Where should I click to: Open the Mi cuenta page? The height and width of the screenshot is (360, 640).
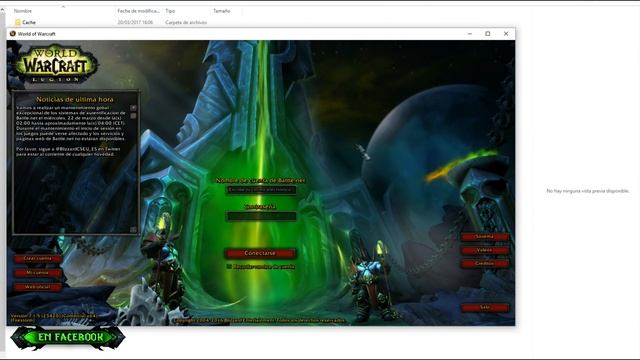click(38, 273)
